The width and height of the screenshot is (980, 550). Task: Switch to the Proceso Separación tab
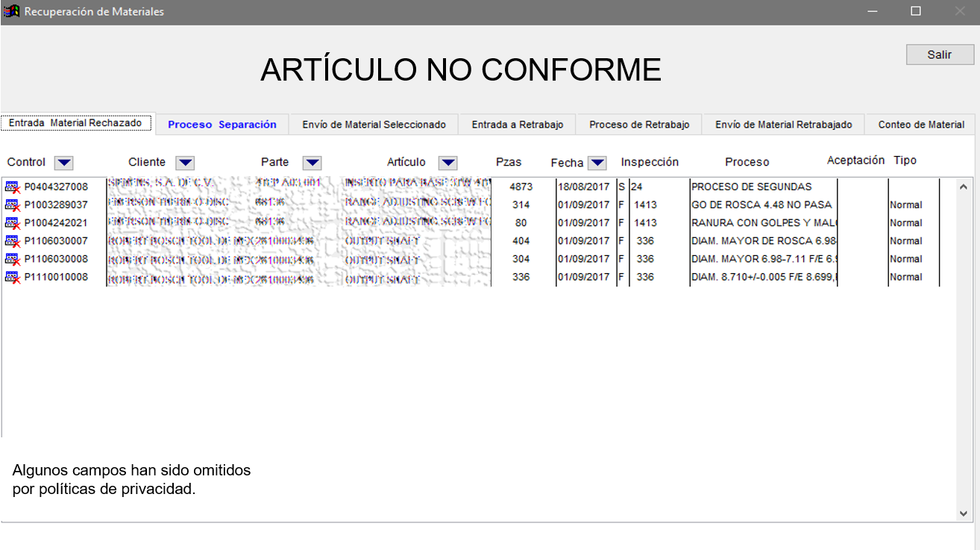pos(222,125)
